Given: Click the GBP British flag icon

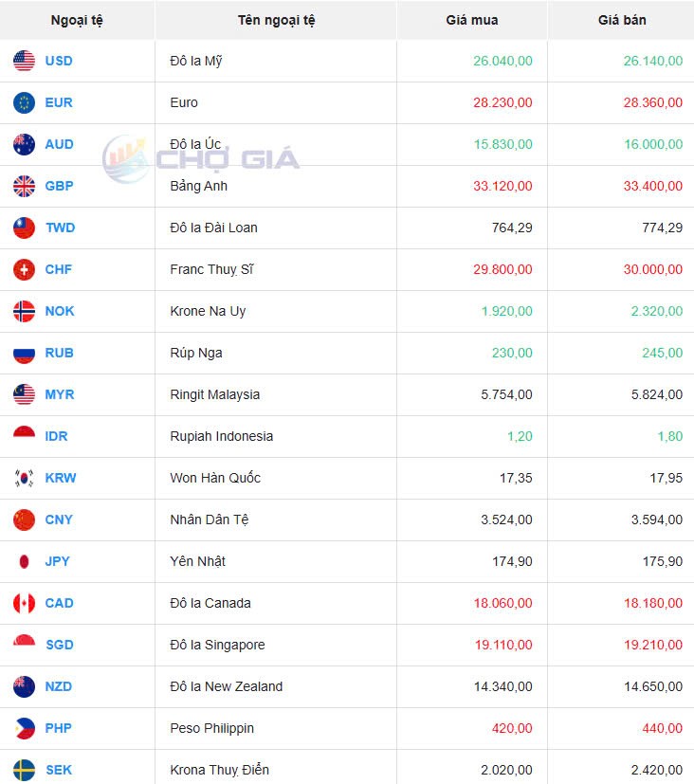Looking at the screenshot, I should coord(24,186).
